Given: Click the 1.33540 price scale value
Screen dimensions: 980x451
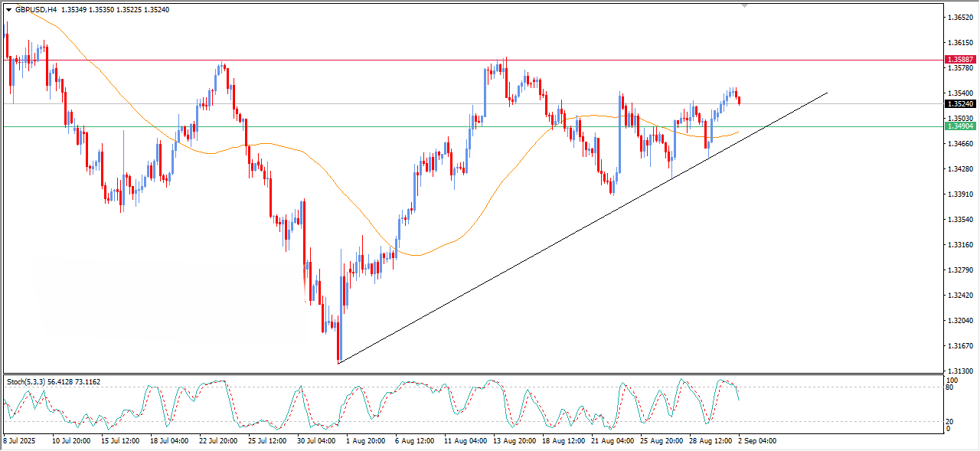Looking at the screenshot, I should 960,219.
